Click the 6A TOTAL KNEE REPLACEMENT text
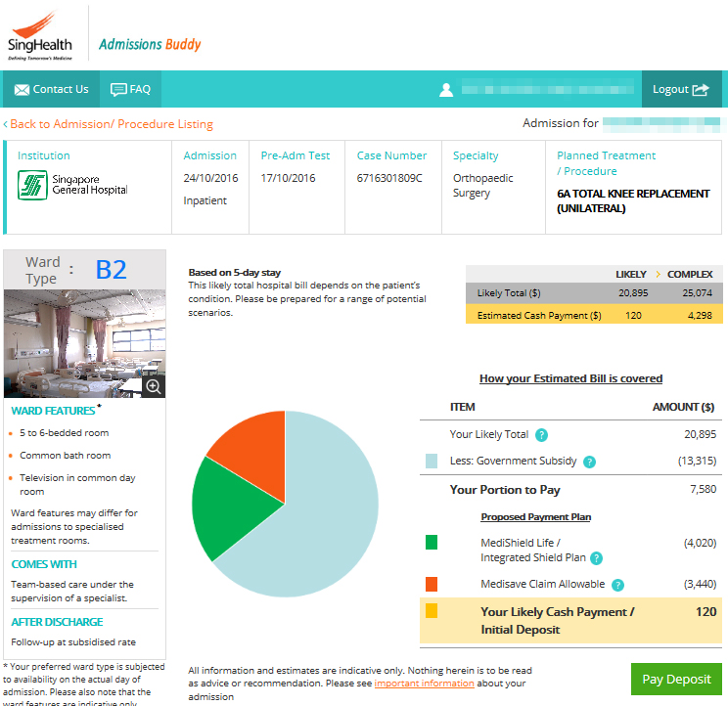Image resolution: width=728 pixels, height=706 pixels. click(633, 200)
